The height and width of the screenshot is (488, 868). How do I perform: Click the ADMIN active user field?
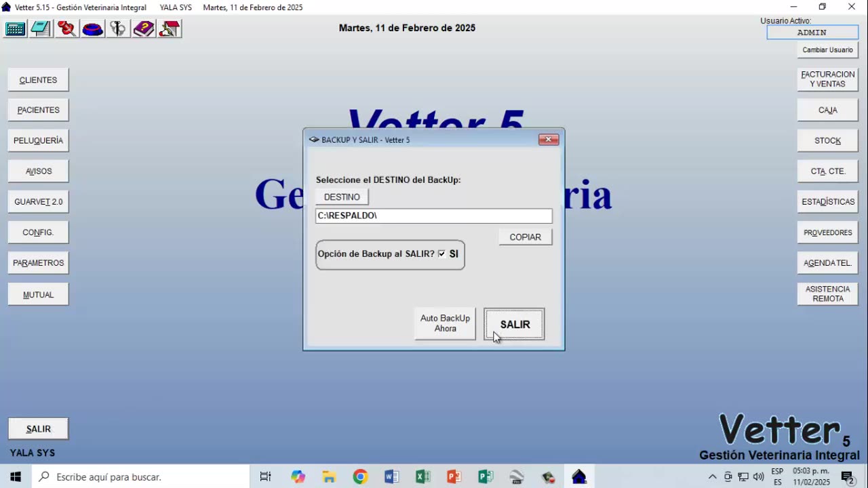(812, 33)
